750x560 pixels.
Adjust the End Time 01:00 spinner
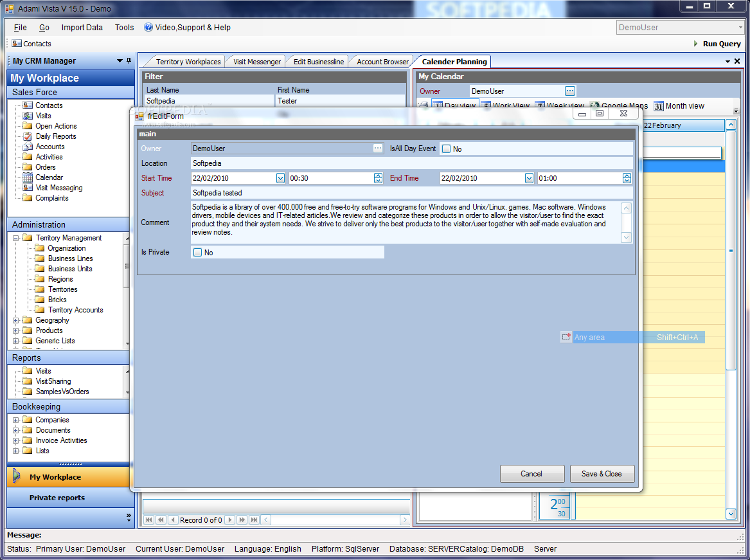[627, 178]
